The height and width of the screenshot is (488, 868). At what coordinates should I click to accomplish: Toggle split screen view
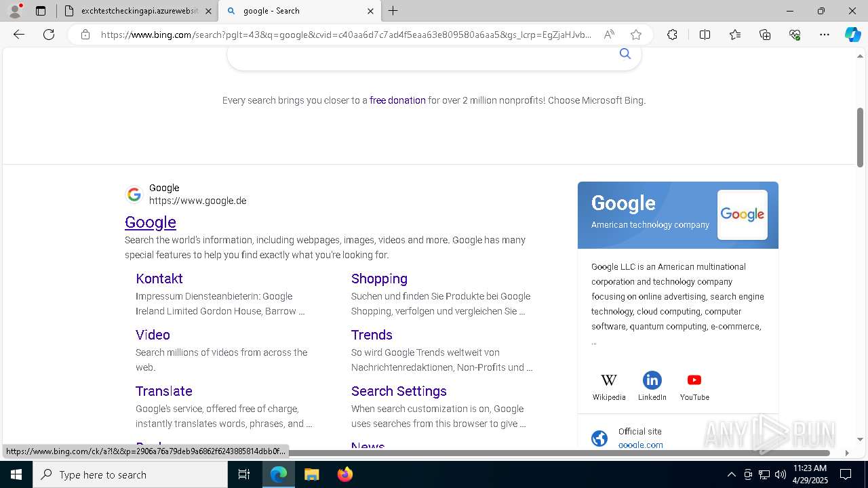tap(705, 35)
